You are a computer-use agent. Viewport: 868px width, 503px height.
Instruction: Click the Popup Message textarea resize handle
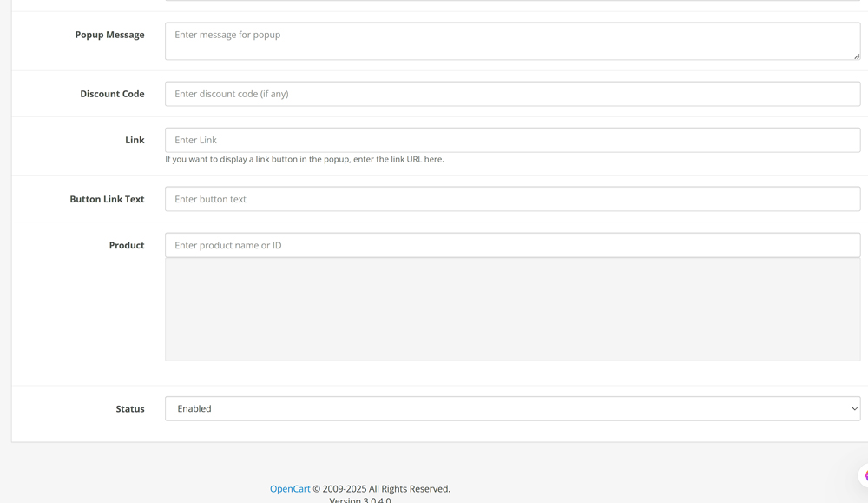856,56
